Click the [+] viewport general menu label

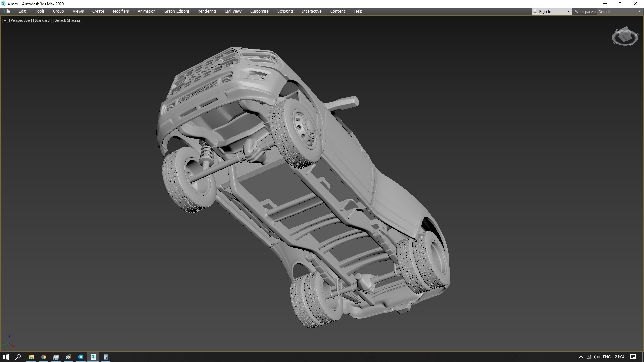tap(5, 20)
